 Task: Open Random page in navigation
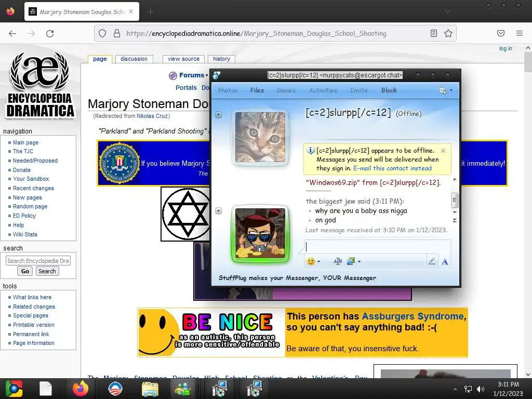[x=30, y=206]
